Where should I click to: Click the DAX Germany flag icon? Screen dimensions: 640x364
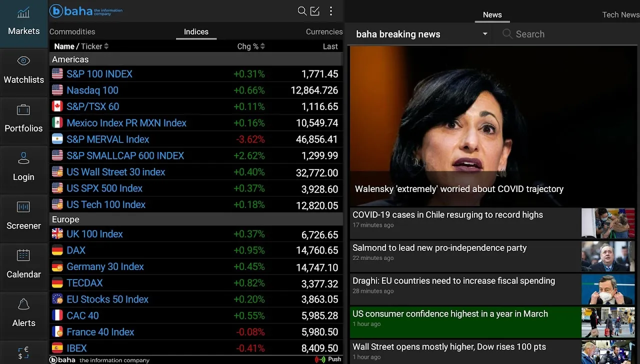(x=57, y=250)
